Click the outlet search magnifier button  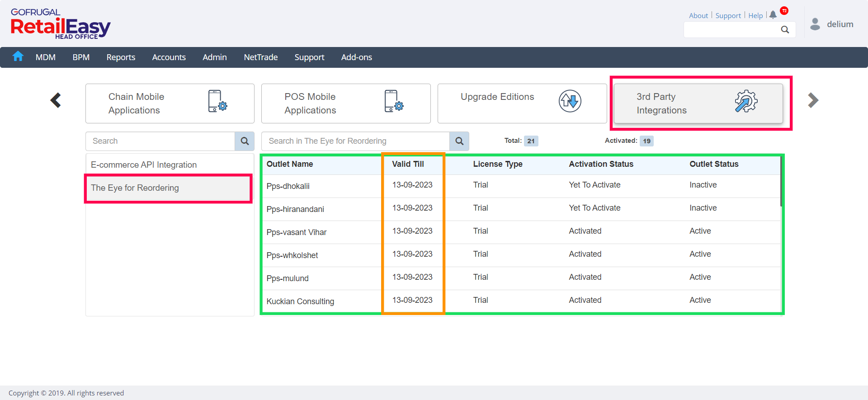tap(459, 141)
